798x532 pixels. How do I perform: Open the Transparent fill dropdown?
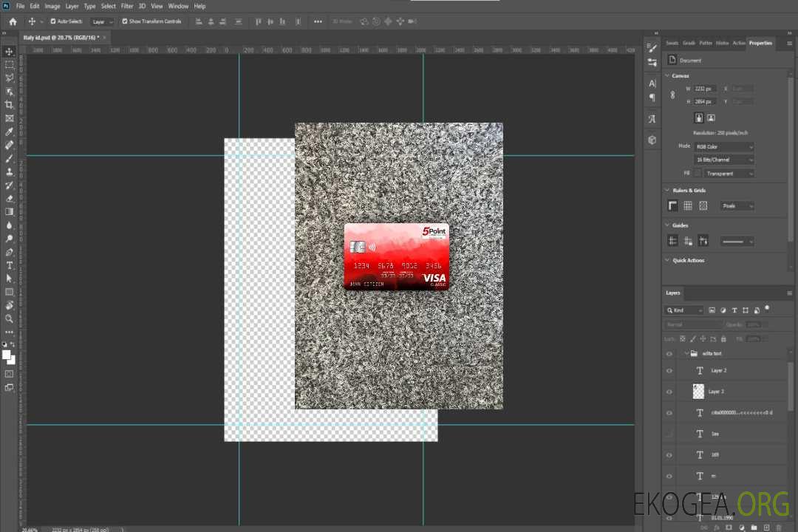click(729, 174)
